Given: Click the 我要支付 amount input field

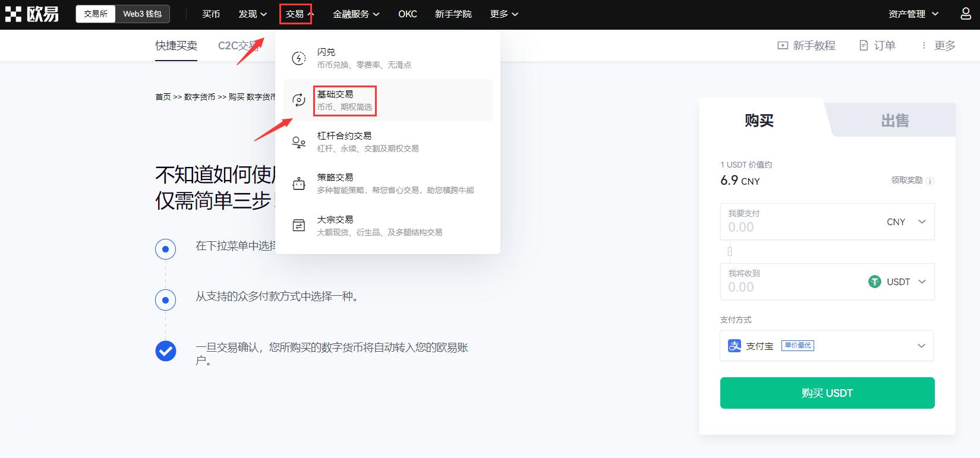Looking at the screenshot, I should pyautogui.click(x=796, y=227).
